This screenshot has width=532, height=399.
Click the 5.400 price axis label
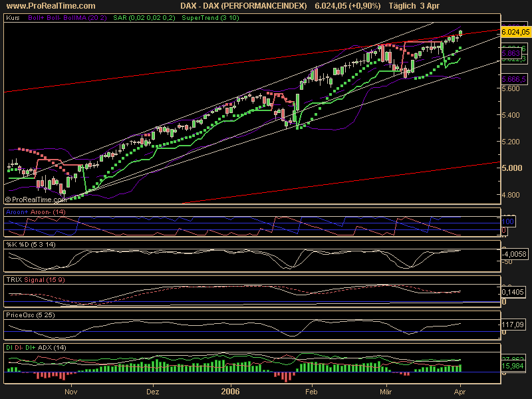point(511,115)
